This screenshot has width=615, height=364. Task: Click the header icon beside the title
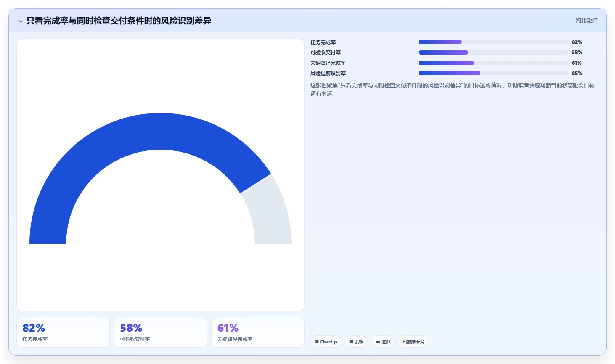(20, 21)
